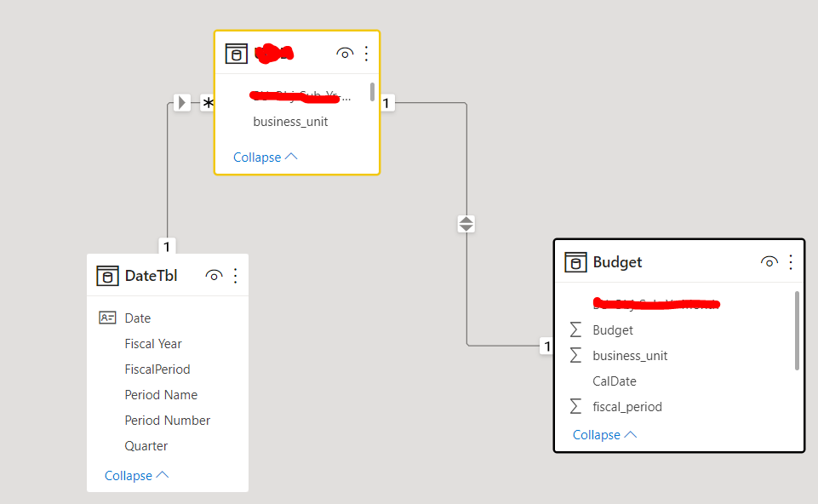Click the 1 cardinality marker above DateTbl
The height and width of the screenshot is (504, 818).
(167, 246)
